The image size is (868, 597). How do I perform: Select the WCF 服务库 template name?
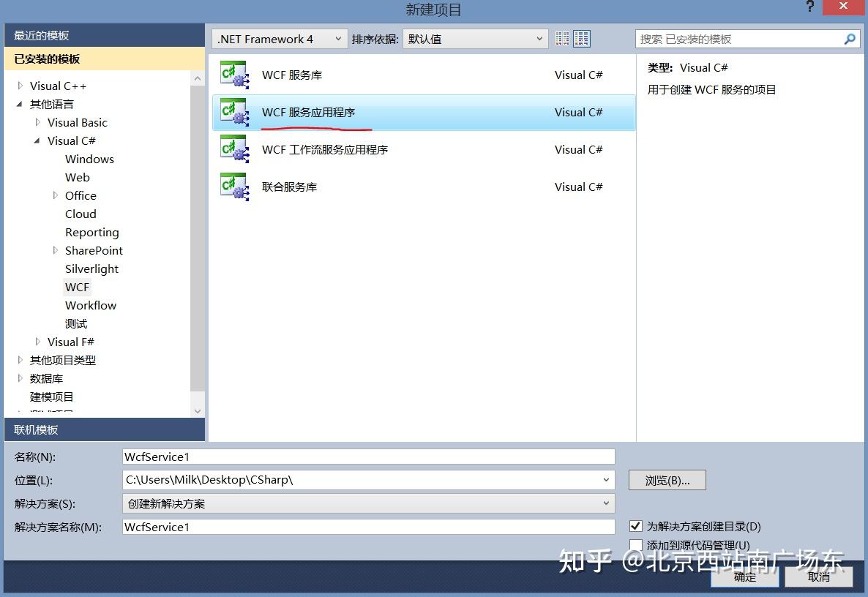click(292, 75)
